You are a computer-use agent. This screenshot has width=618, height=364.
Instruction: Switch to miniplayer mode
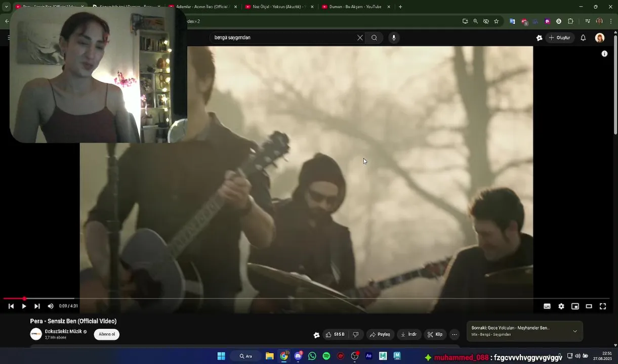coord(575,306)
